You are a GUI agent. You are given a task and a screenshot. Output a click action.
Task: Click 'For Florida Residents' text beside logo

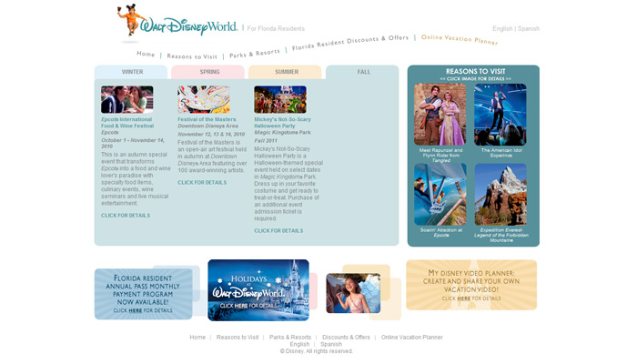point(276,28)
